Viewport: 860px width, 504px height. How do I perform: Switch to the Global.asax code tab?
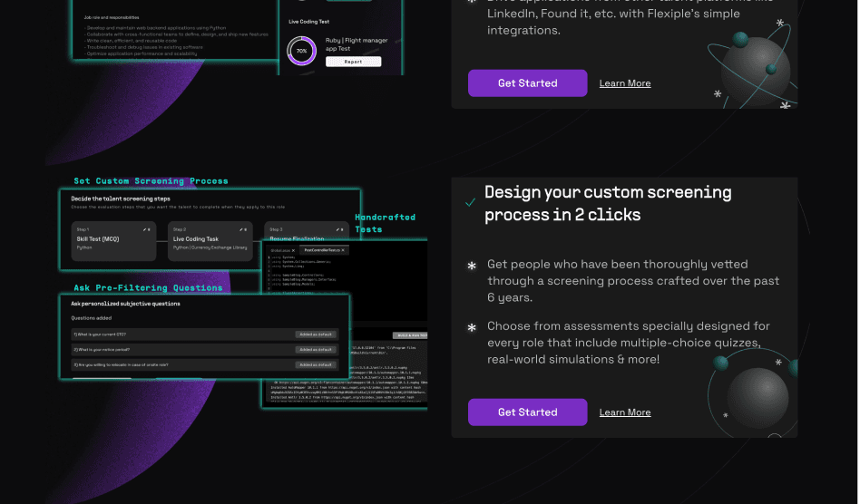coord(281,250)
